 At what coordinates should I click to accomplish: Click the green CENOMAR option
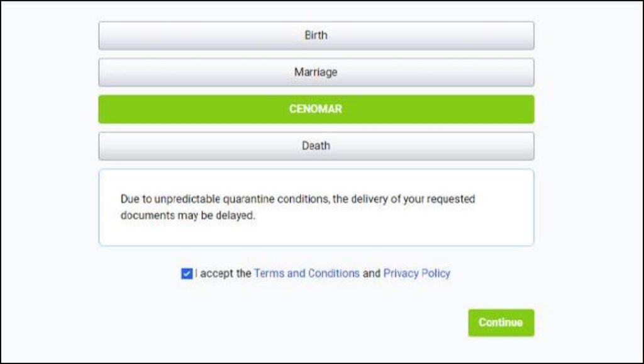pyautogui.click(x=316, y=110)
